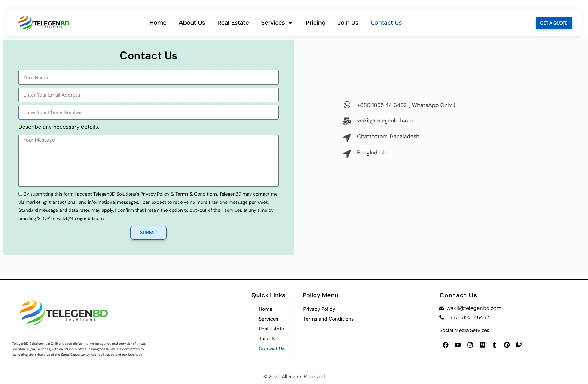Screen dimensions: 588x384
Task: Open the Medium social icon
Action: [x=482, y=345]
